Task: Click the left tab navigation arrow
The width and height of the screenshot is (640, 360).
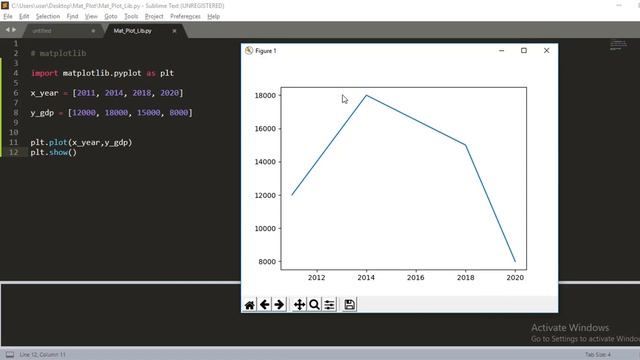Action: (x=7, y=30)
